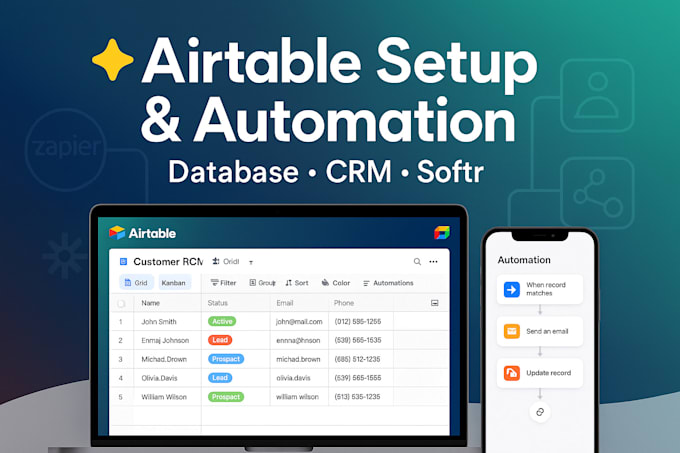
Task: Switch to the Grid view tab
Action: pos(136,283)
